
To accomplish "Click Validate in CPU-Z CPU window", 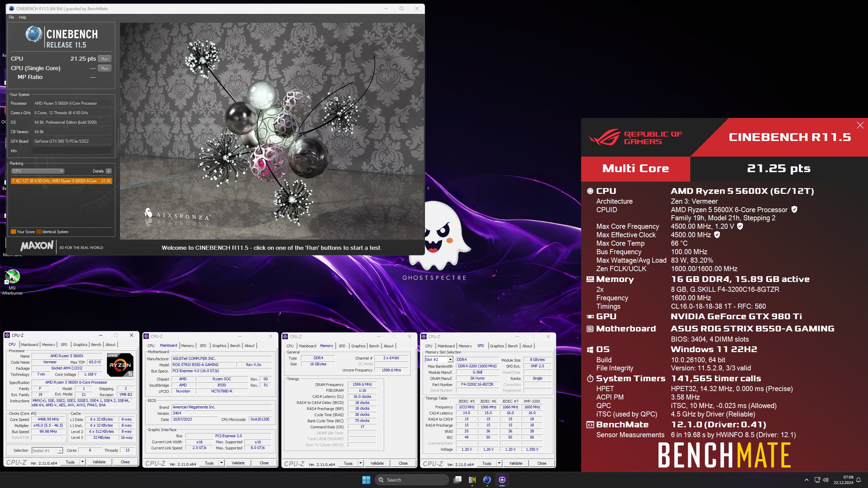I will tap(99, 462).
